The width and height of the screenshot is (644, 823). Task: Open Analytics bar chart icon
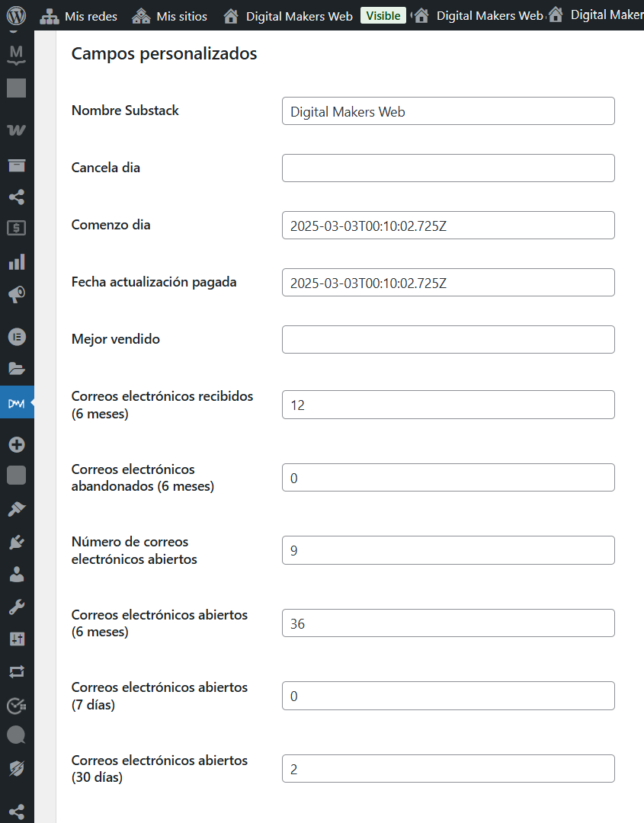coord(17,262)
